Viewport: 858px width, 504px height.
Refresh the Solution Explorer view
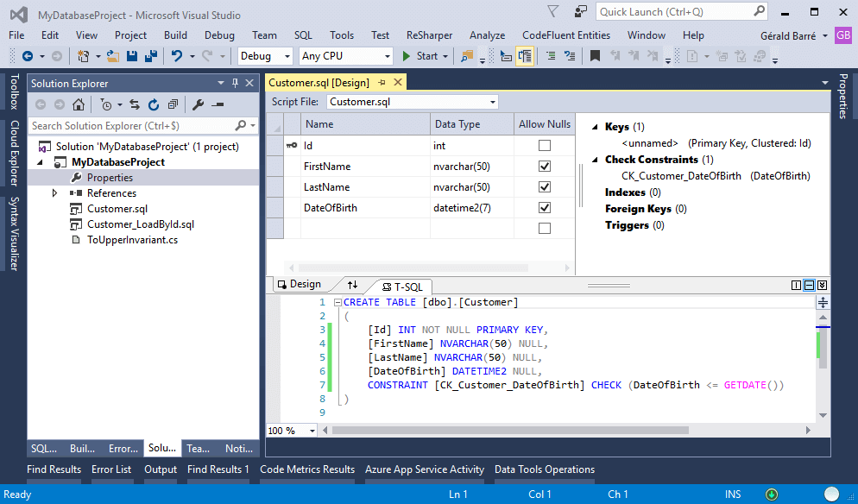click(154, 104)
